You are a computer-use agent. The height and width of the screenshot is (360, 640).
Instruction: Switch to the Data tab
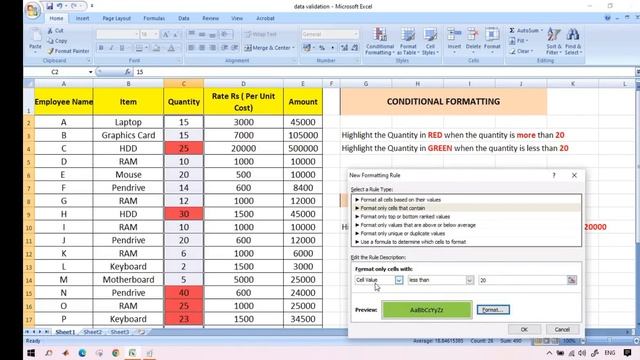coord(184,18)
